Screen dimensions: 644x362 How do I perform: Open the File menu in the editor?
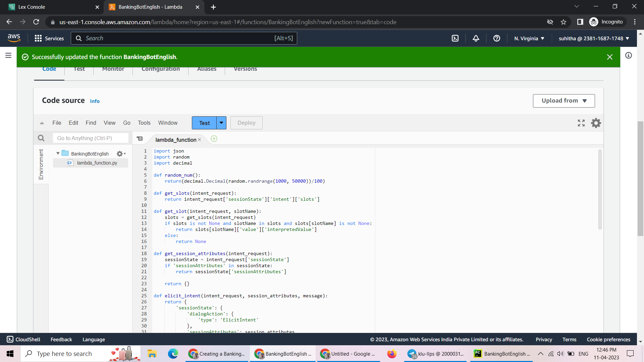coord(56,123)
